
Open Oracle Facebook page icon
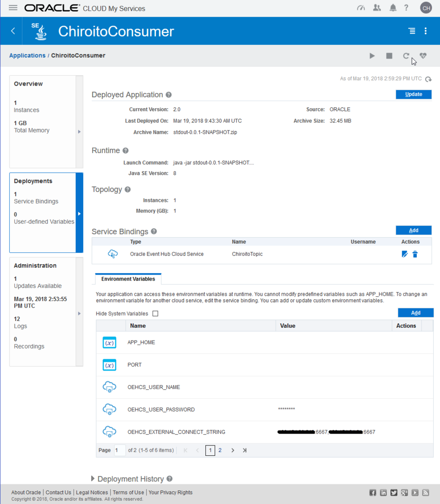click(x=373, y=493)
